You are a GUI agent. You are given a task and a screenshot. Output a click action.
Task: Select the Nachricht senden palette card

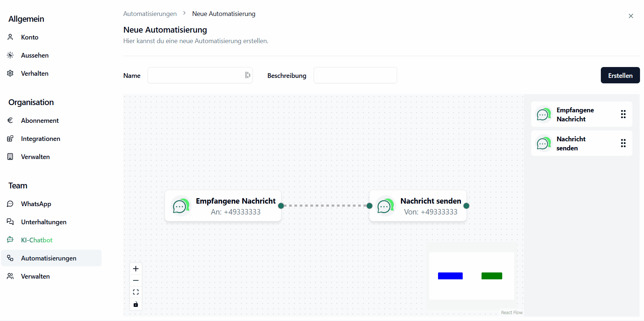click(582, 143)
